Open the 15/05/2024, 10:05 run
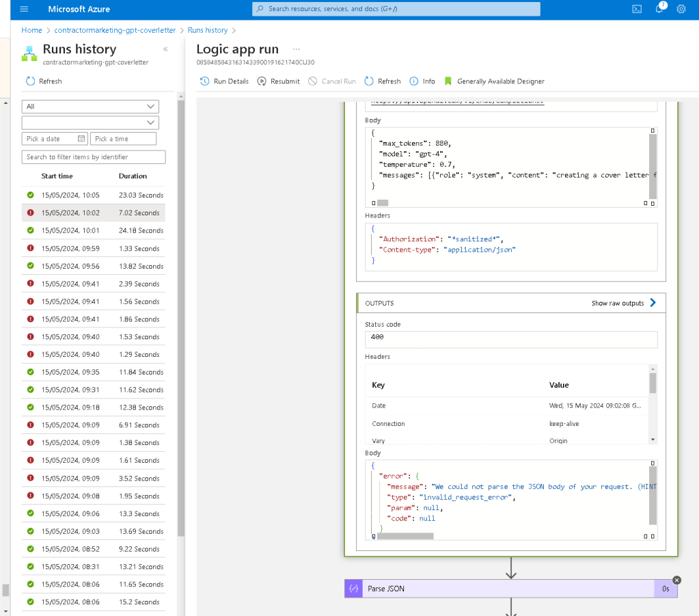699x616 pixels. click(93, 195)
